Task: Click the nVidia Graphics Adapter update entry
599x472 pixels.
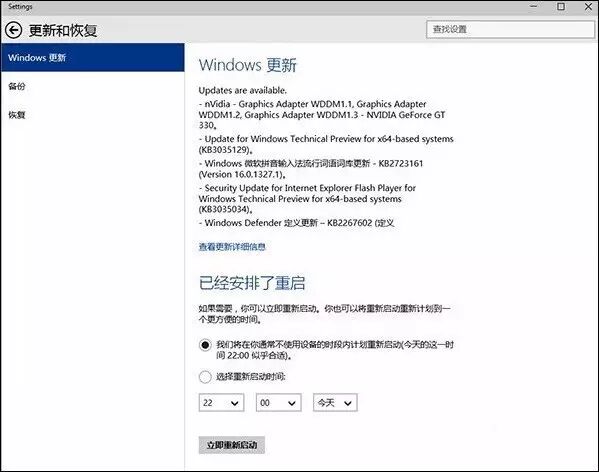Action: click(x=322, y=115)
